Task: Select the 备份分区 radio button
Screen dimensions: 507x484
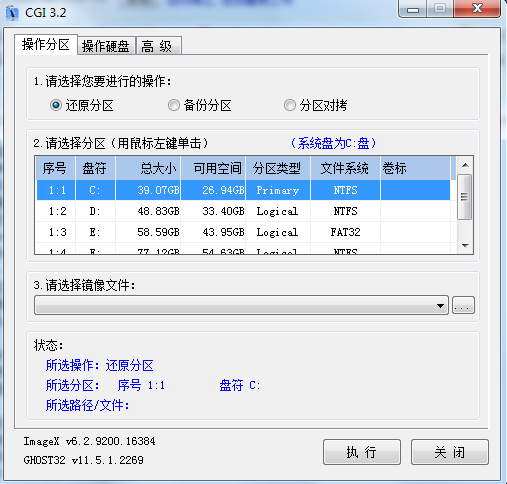Action: [x=174, y=105]
